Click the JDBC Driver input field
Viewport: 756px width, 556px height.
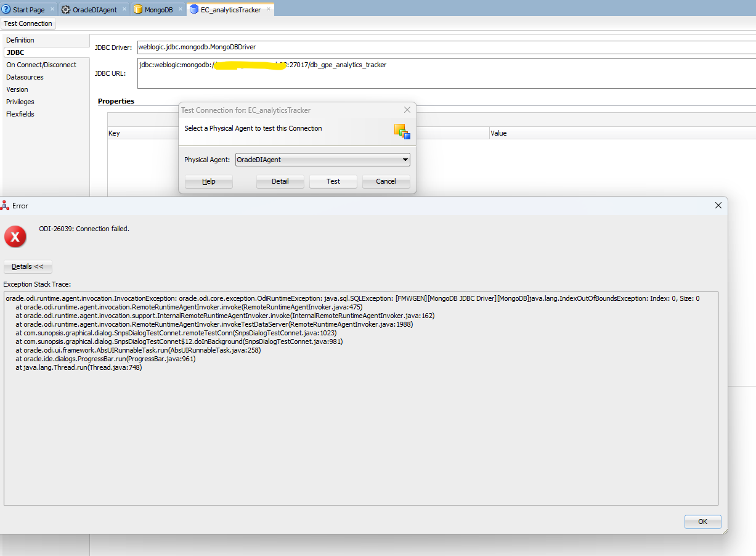click(444, 47)
